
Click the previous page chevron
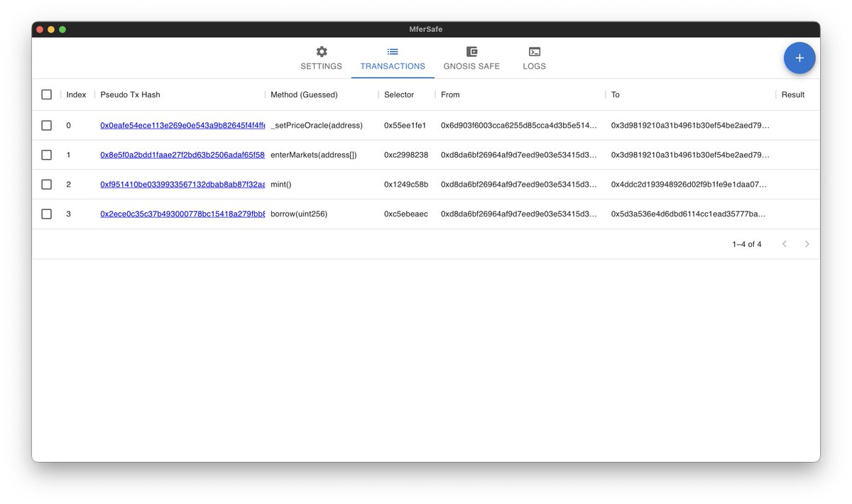point(784,243)
